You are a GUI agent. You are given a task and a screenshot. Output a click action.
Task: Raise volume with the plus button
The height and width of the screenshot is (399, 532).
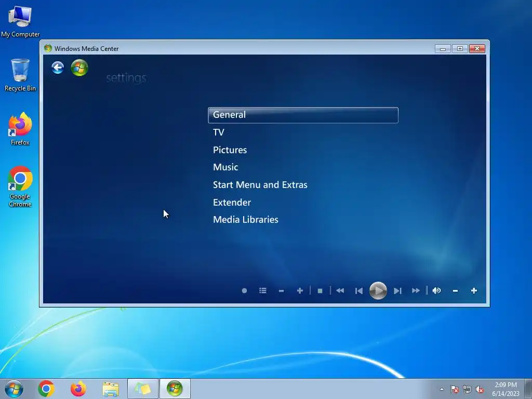point(474,291)
